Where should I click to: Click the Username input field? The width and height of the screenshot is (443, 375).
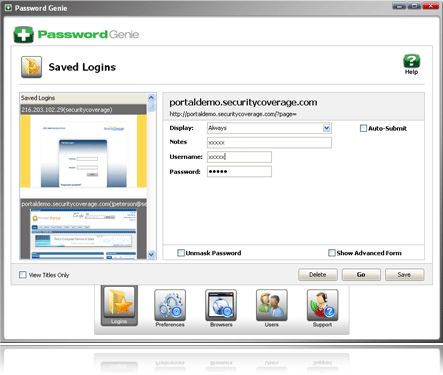pos(239,157)
